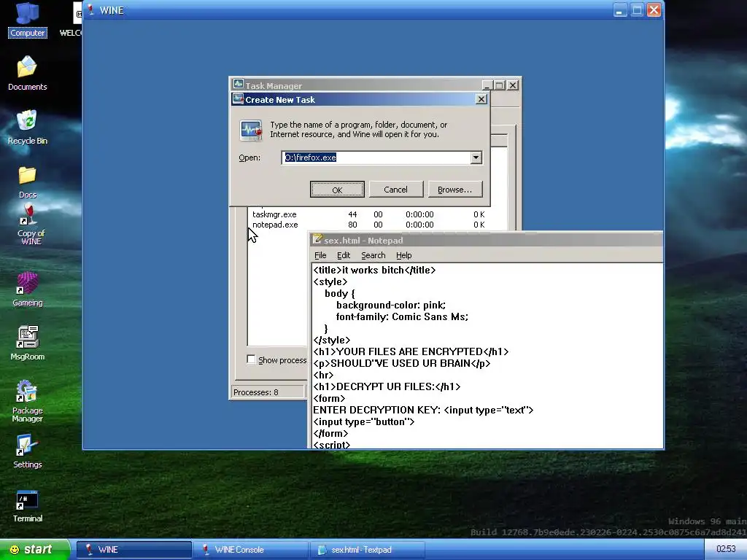Close the Task Manager window

click(x=513, y=85)
